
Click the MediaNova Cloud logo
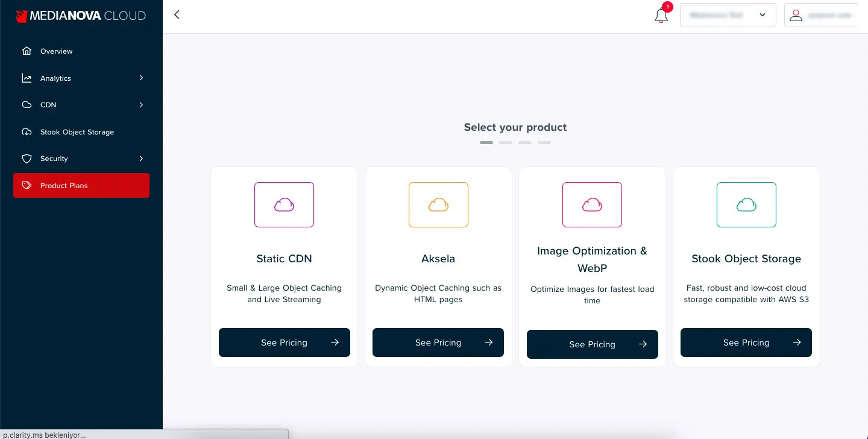81,16
